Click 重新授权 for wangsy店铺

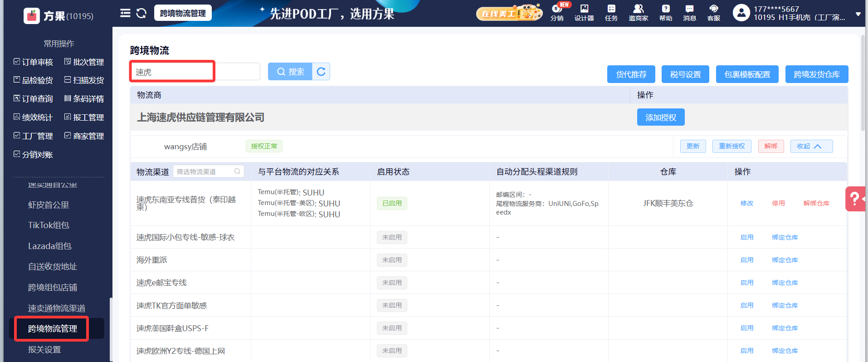click(x=732, y=146)
